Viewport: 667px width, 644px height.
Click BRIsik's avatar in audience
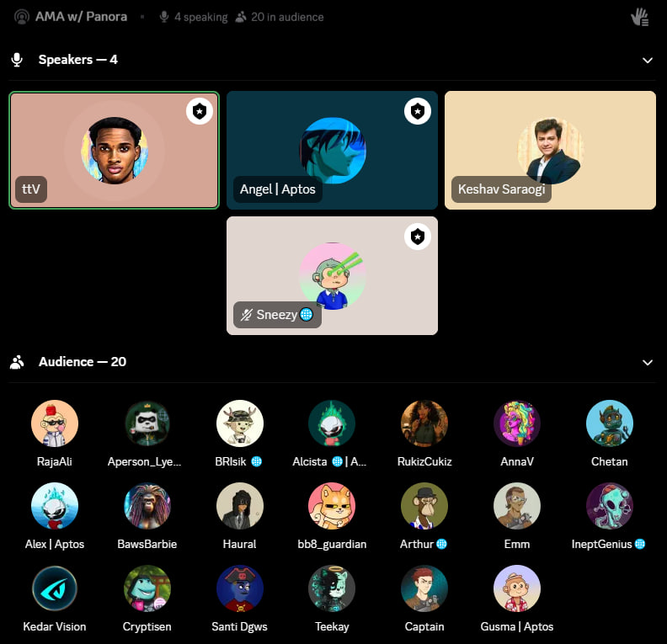[239, 423]
